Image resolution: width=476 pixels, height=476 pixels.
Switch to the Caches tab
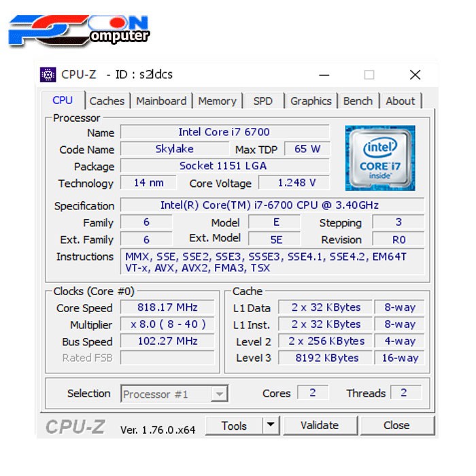pos(107,101)
